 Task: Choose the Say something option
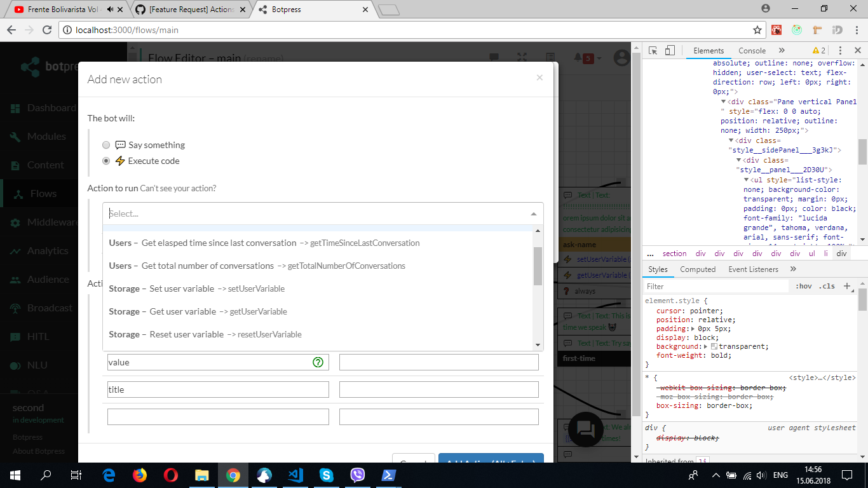tap(106, 145)
